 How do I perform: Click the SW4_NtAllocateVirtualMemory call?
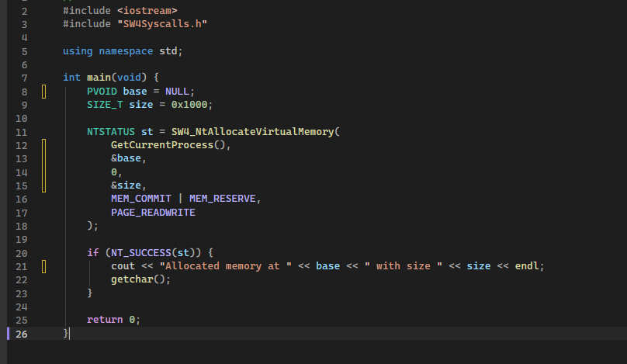tap(252, 132)
